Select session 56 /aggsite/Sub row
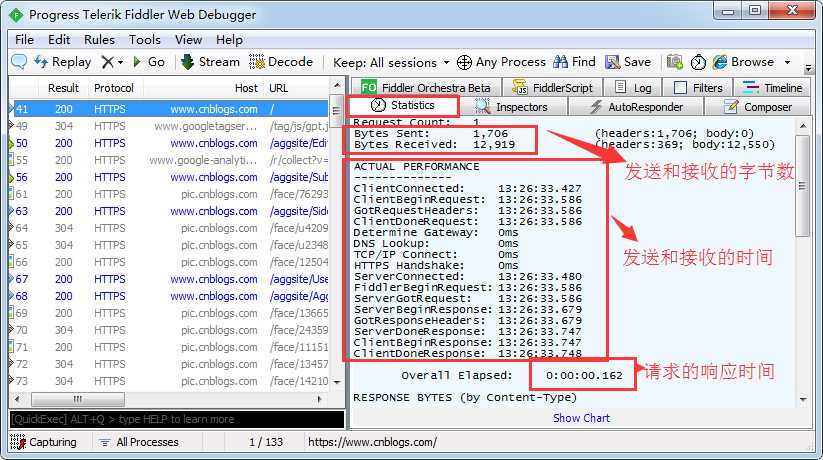823x460 pixels. click(x=169, y=177)
